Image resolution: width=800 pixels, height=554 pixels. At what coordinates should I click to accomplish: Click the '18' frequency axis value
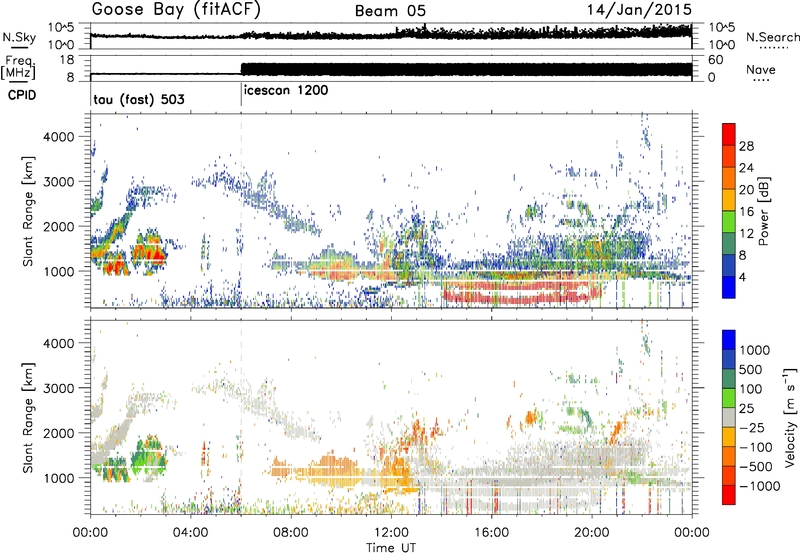coord(67,60)
